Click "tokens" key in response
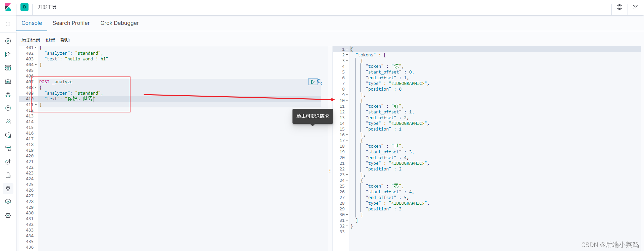The image size is (644, 251). 366,55
